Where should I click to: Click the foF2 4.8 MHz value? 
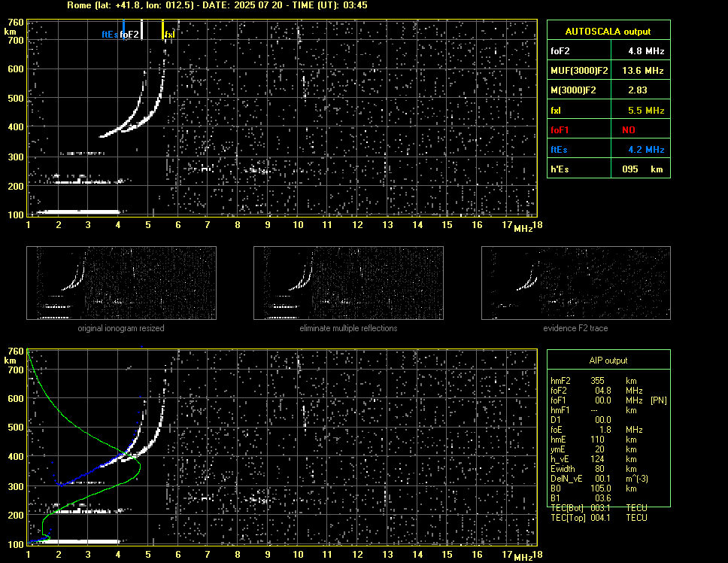(646, 51)
